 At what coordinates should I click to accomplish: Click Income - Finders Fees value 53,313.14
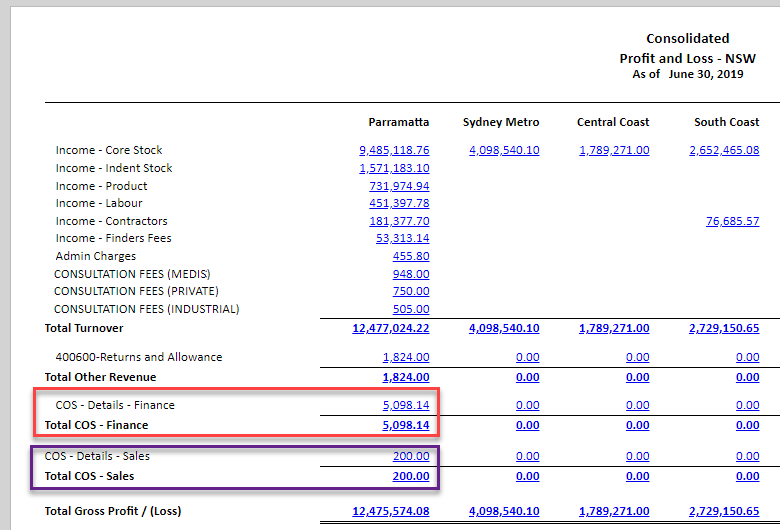point(402,238)
